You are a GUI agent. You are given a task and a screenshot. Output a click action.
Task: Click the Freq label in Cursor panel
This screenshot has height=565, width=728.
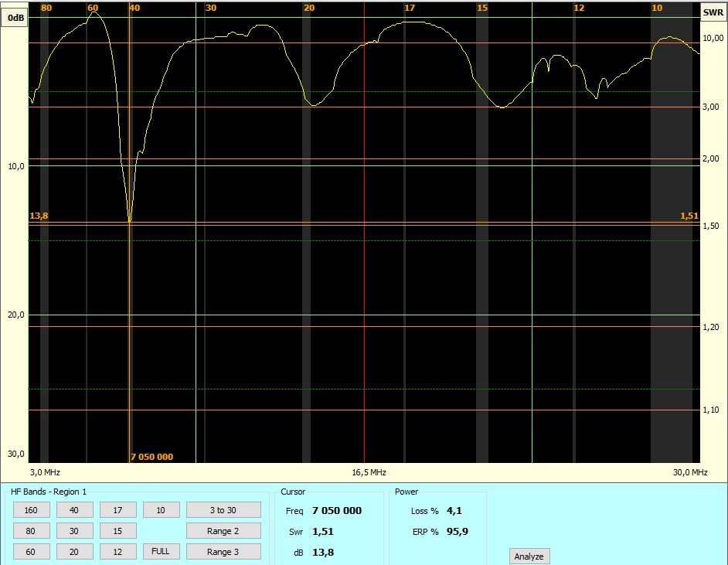click(294, 511)
